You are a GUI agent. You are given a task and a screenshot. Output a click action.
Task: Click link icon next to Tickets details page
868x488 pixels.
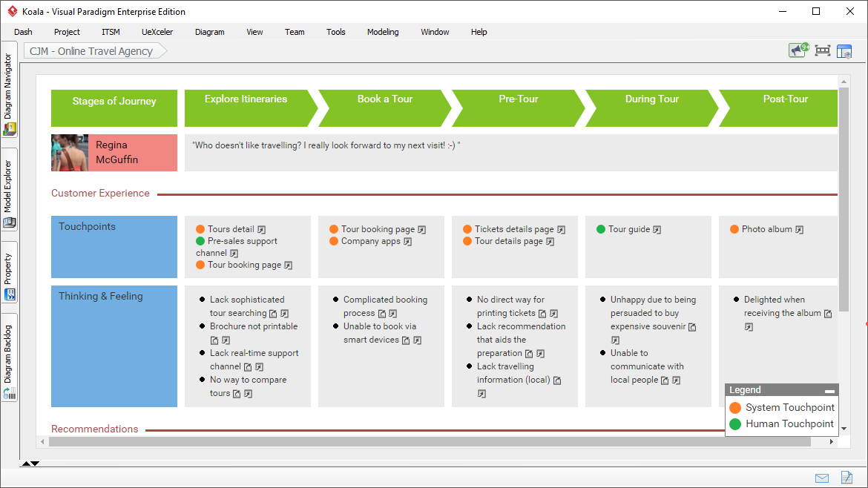562,230
